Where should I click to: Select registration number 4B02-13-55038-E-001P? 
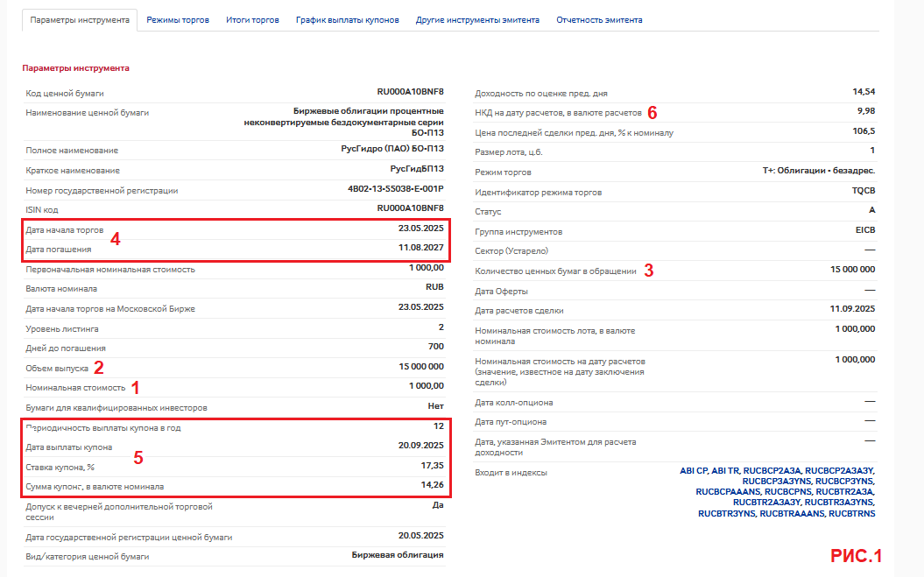point(395,189)
